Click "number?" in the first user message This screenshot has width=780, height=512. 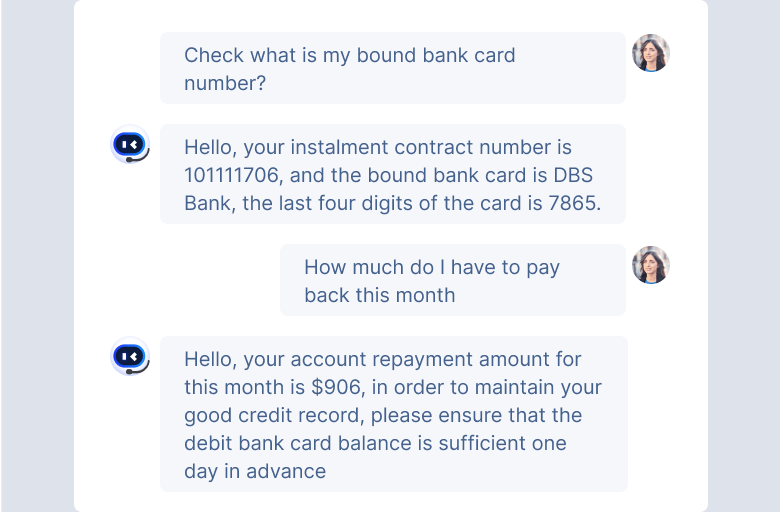(225, 83)
